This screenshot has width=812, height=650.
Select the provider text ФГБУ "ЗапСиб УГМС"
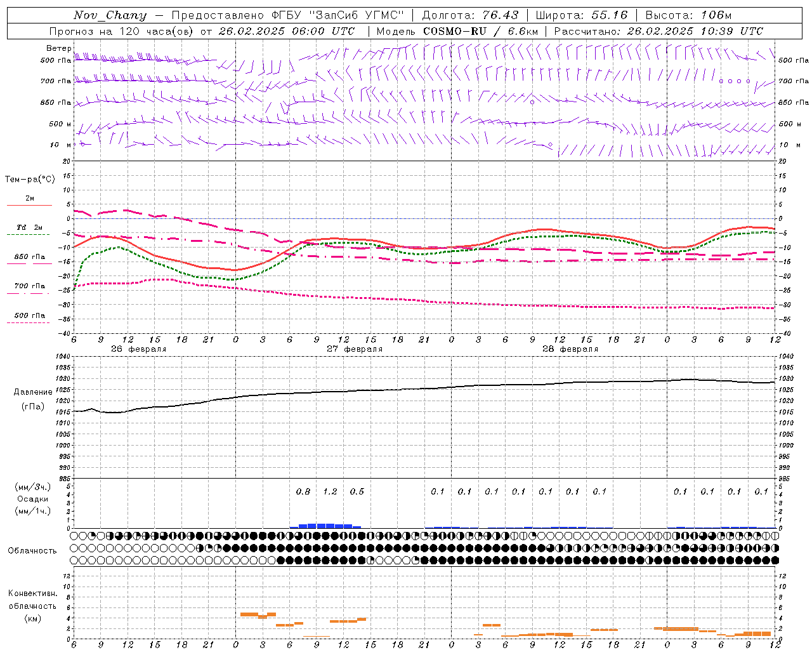[338, 15]
